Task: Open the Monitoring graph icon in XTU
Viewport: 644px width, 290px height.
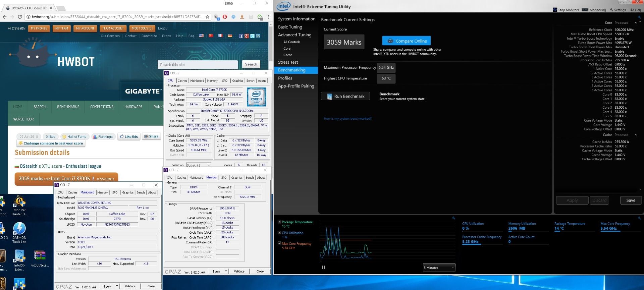Action: [x=585, y=10]
